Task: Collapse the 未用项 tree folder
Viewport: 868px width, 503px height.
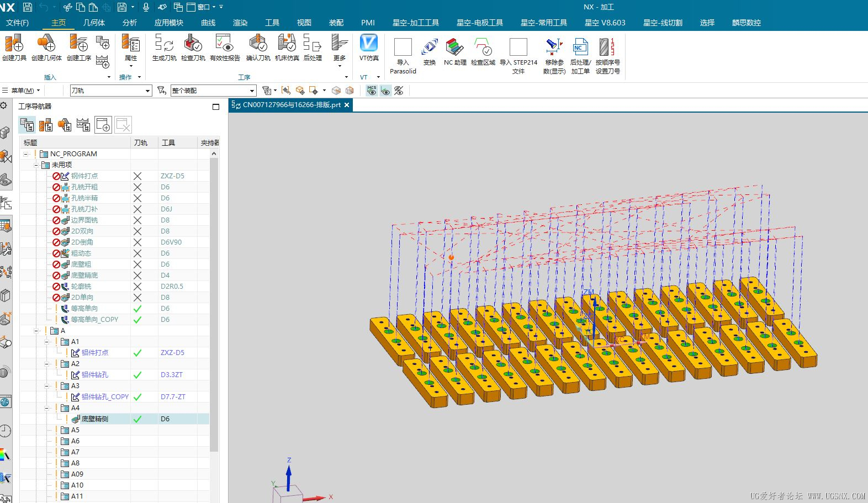Action: coord(36,165)
